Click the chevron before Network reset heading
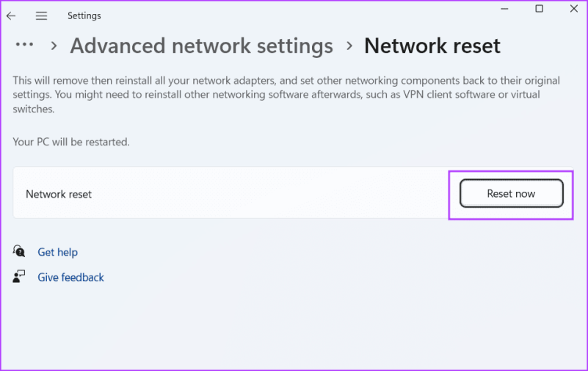Image resolution: width=588 pixels, height=371 pixels. tap(349, 46)
